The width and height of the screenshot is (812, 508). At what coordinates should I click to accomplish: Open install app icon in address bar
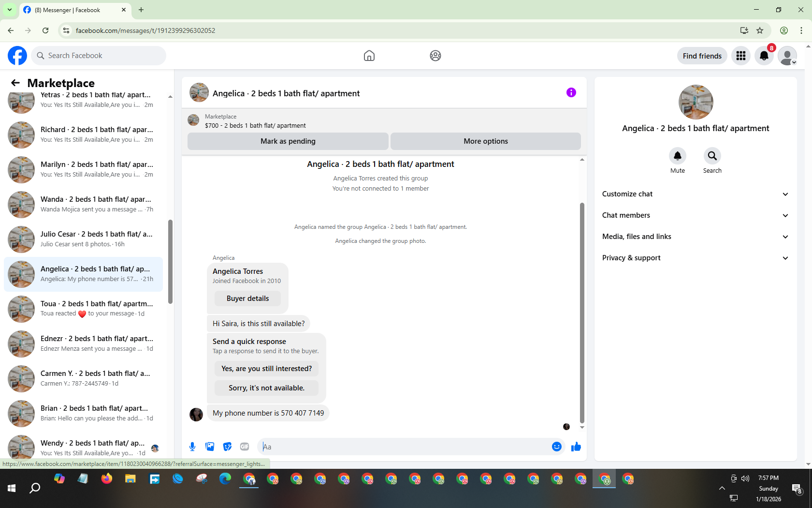tap(744, 30)
